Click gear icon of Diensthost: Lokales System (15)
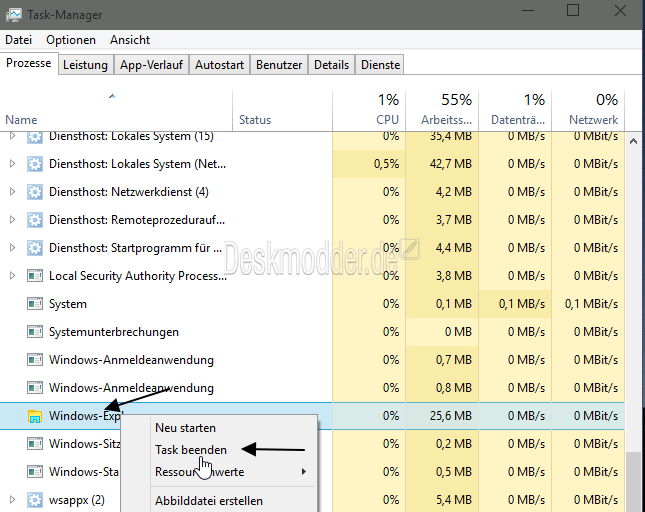The image size is (645, 512). [35, 137]
